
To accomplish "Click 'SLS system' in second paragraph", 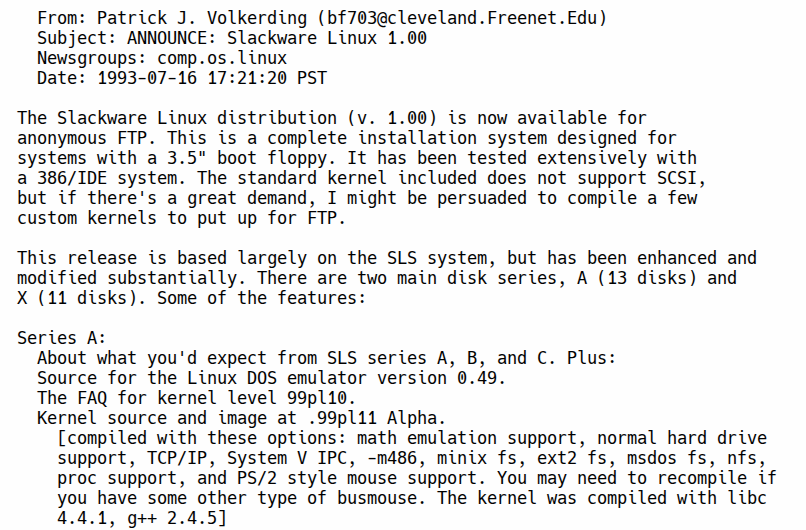I will coord(437,259).
